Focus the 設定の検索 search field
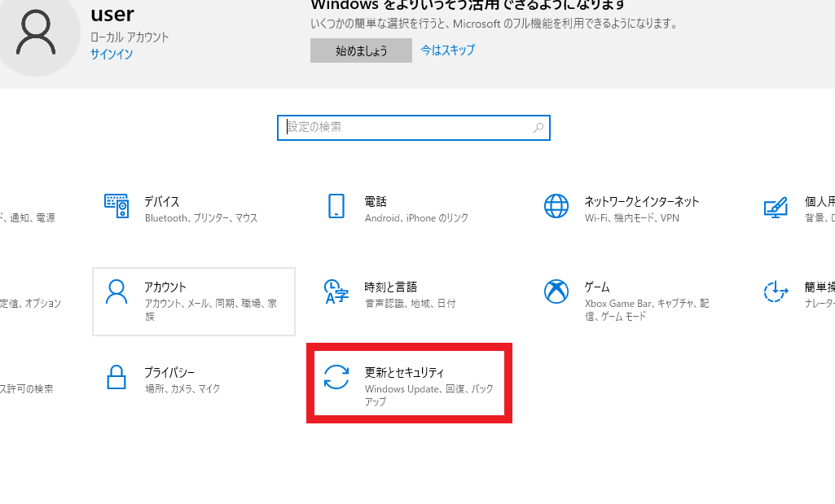 [407, 128]
